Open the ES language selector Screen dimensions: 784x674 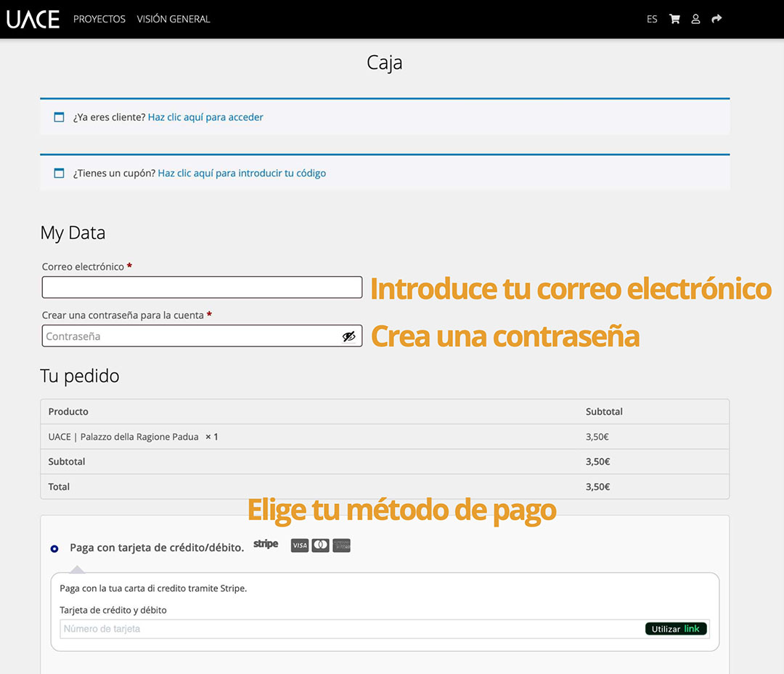652,19
